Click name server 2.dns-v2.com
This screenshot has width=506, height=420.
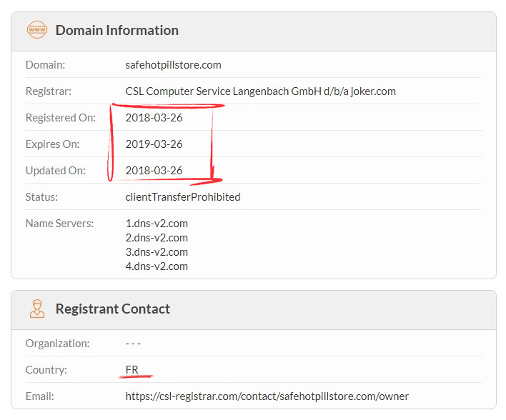[x=157, y=238]
